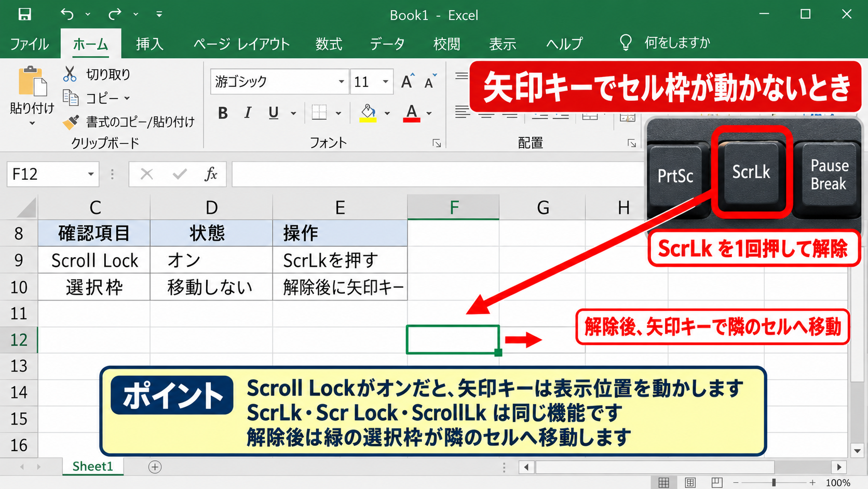Select column C header
This screenshot has width=868, height=489.
(x=94, y=207)
